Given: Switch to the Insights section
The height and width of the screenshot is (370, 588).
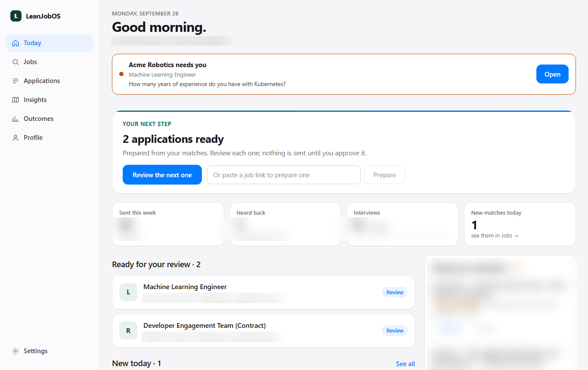Looking at the screenshot, I should 50,100.
